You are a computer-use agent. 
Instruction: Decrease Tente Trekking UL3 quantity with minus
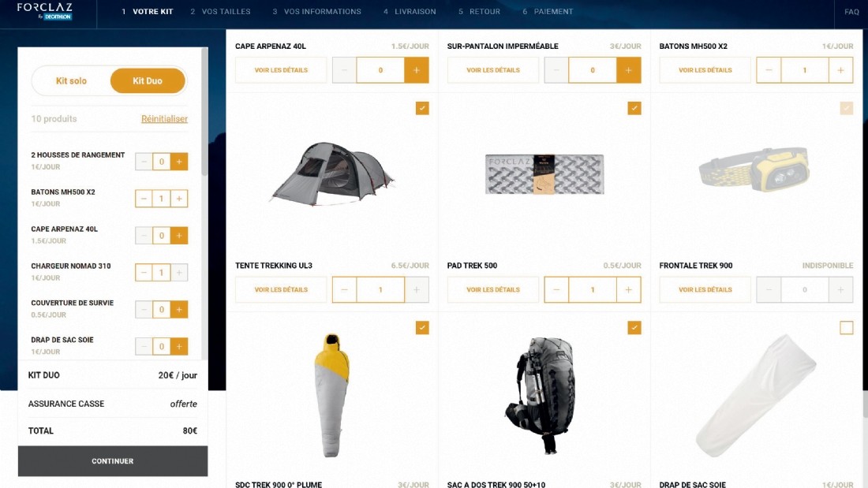(x=344, y=289)
